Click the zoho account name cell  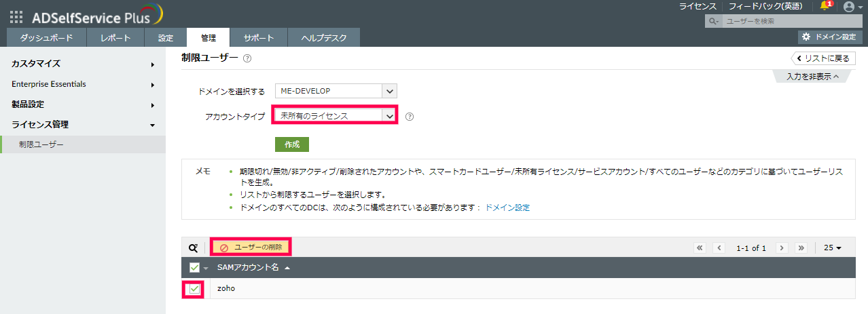pos(226,289)
